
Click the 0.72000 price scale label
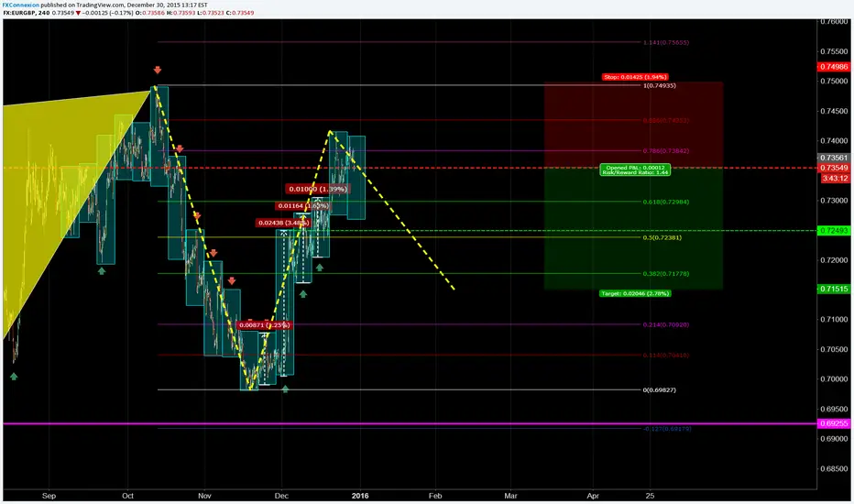click(x=835, y=260)
